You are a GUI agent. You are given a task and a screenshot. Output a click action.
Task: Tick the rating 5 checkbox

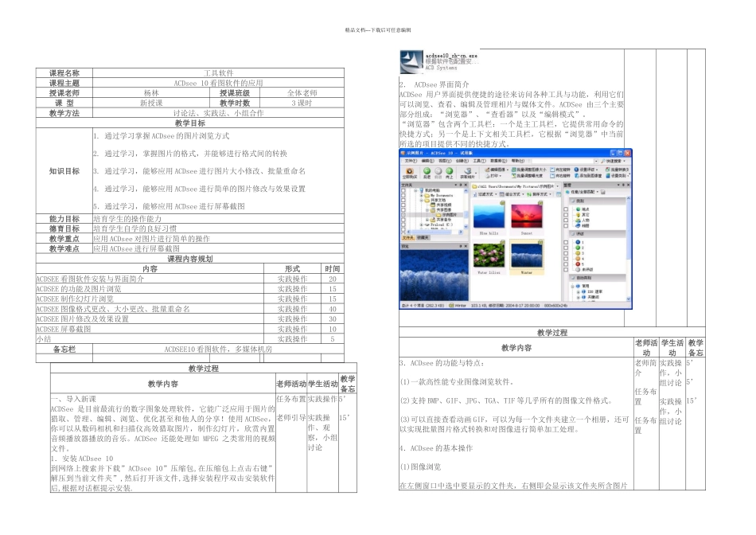pyautogui.click(x=566, y=264)
